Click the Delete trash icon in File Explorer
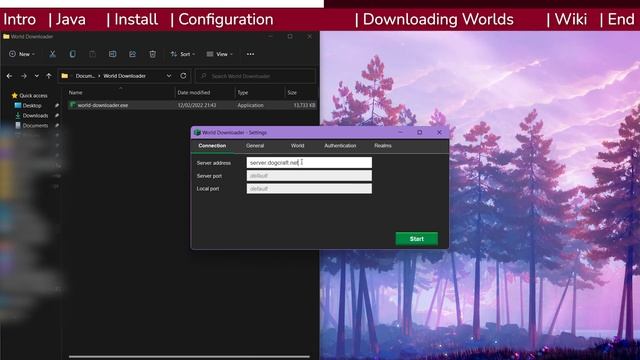This screenshot has width=640, height=360. point(152,54)
